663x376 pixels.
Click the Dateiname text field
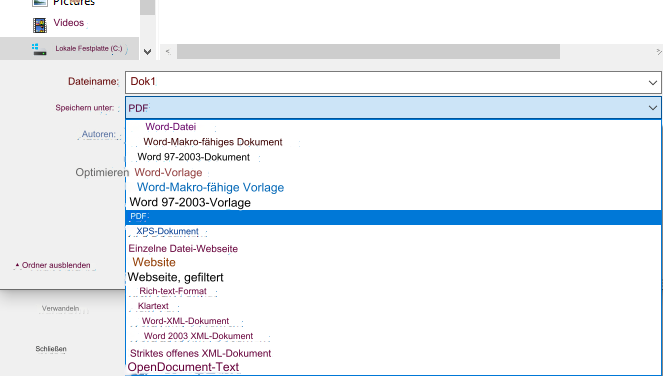click(385, 82)
